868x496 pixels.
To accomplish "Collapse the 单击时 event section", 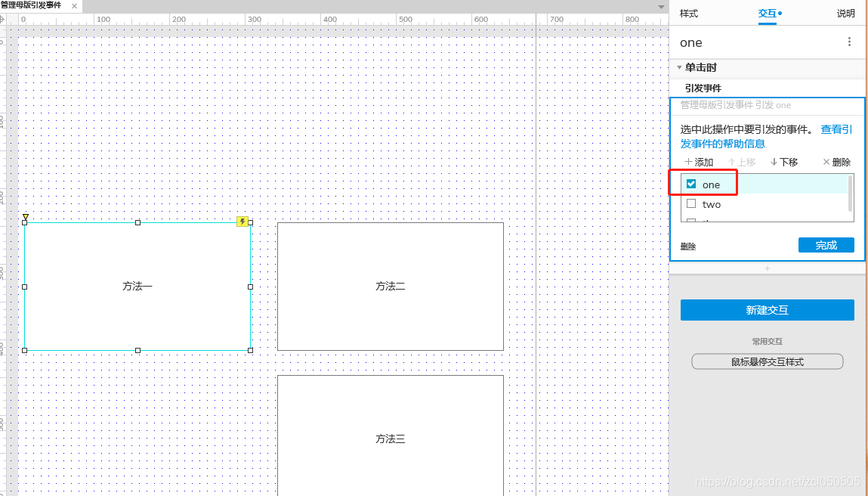I will click(x=679, y=67).
